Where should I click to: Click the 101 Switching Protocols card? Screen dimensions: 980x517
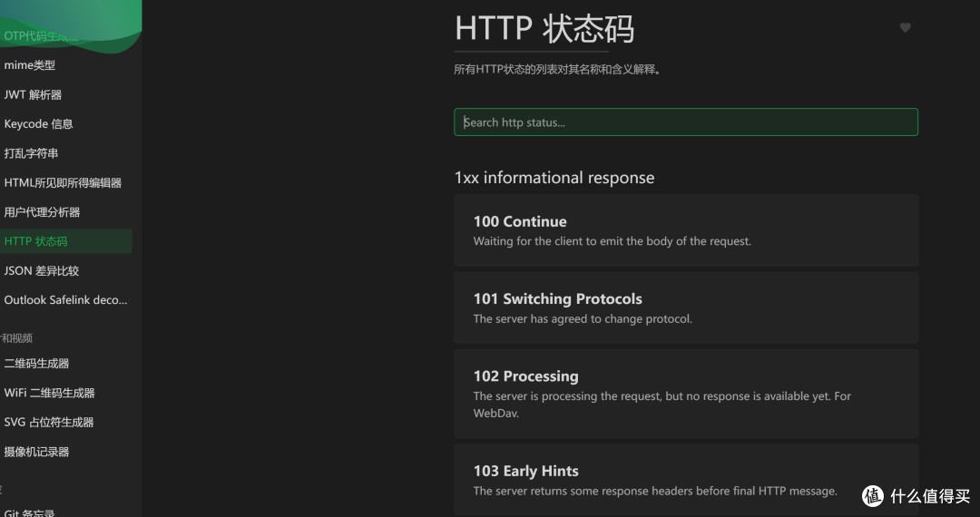(x=686, y=307)
